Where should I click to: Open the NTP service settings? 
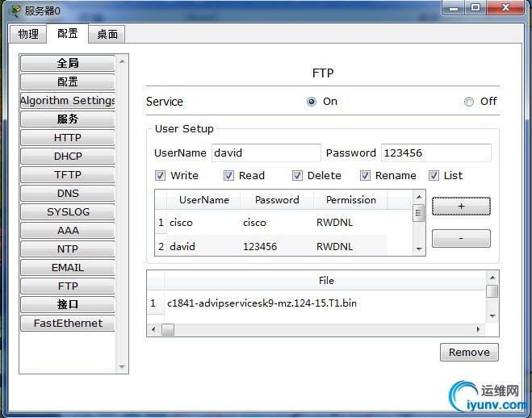(68, 249)
